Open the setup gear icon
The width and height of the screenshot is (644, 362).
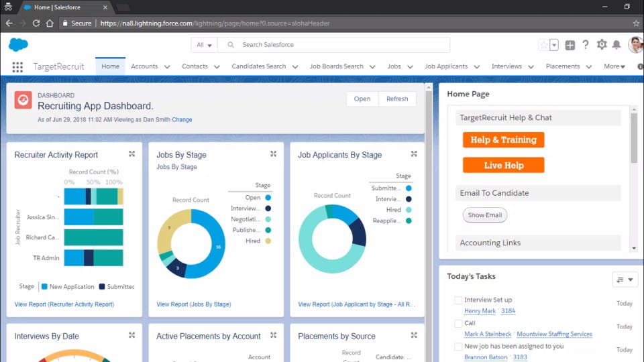(x=601, y=44)
